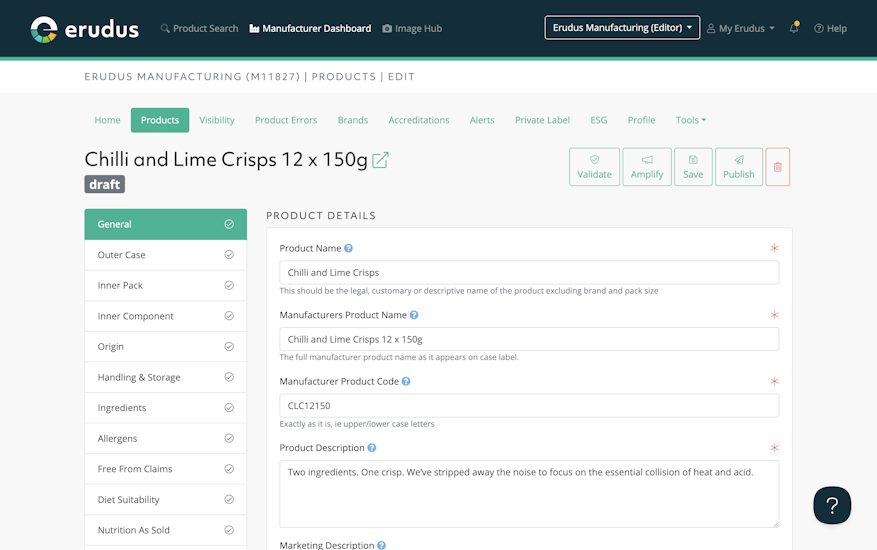
Task: Open Product Errors tab
Action: (x=286, y=120)
